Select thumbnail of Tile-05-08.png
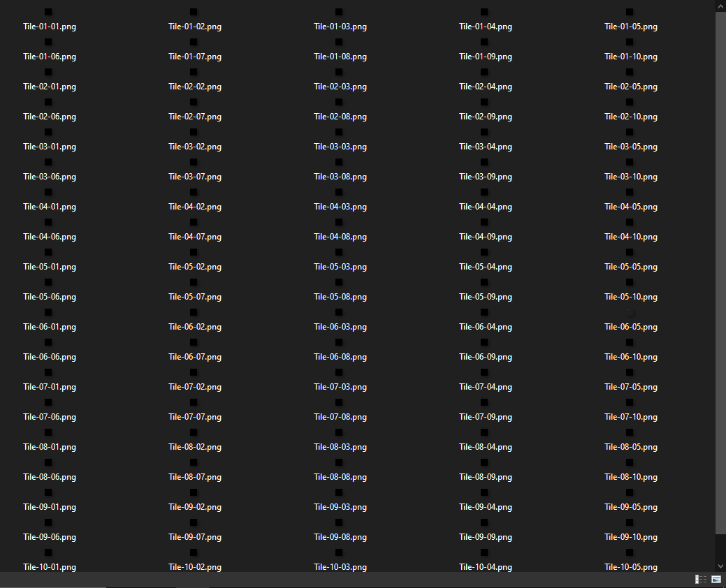The image size is (726, 588). (x=339, y=282)
